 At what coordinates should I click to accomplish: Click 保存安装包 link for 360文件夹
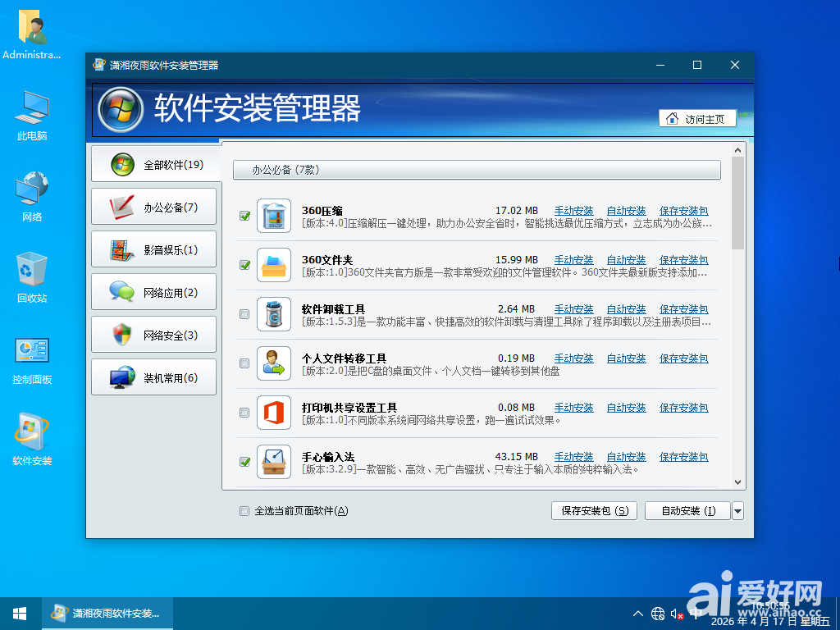click(x=683, y=260)
